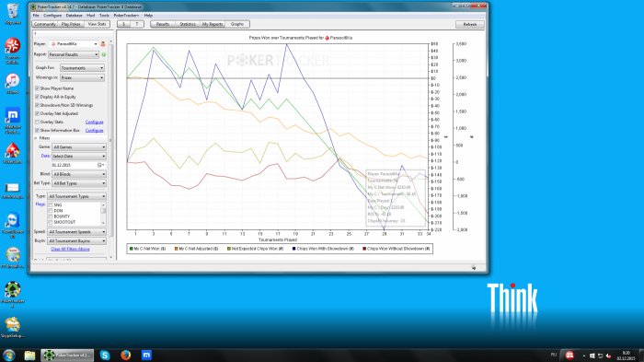644x362 pixels.
Task: Click the date input field
Action: 74,165
